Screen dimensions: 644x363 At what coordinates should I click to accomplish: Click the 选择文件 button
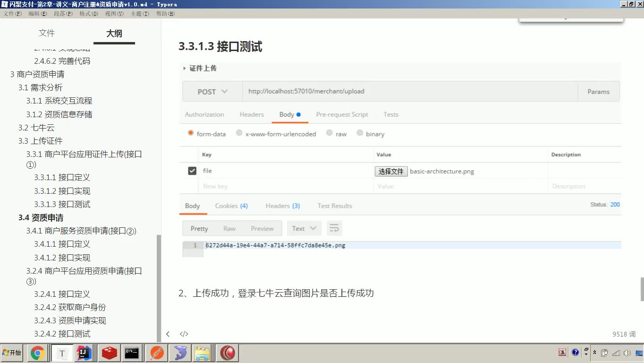pyautogui.click(x=391, y=171)
